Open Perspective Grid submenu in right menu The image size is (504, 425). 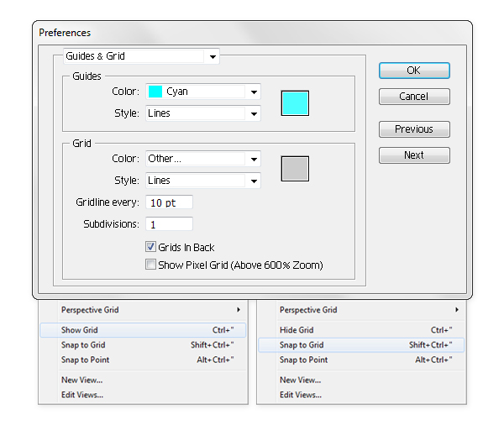(361, 310)
